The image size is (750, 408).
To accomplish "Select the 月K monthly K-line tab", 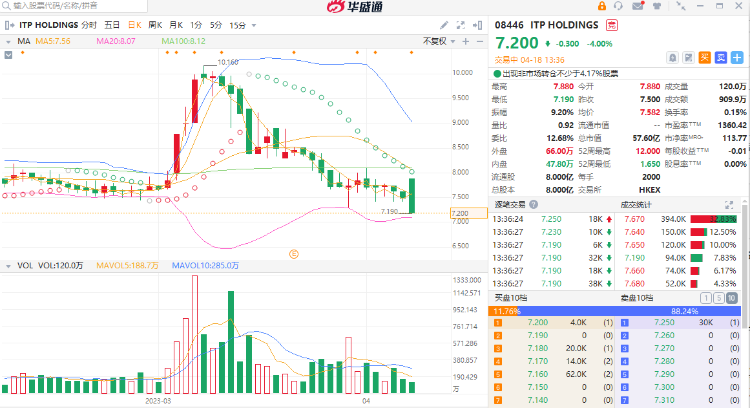I will click(x=176, y=25).
